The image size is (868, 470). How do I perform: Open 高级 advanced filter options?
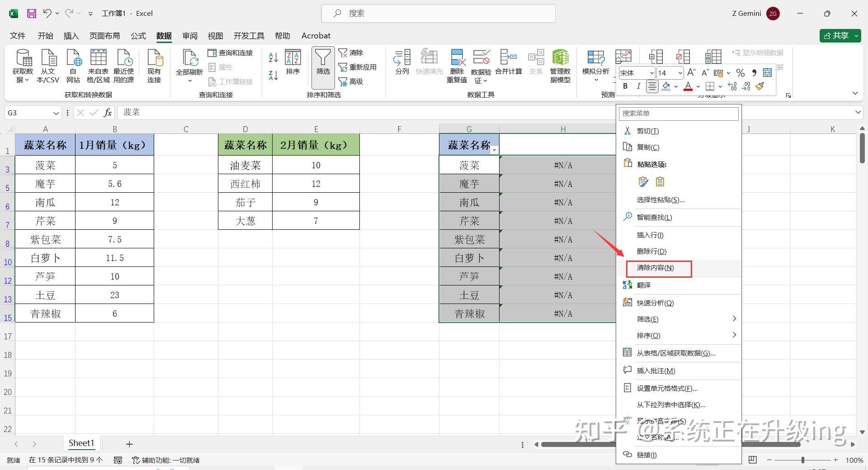(351, 81)
